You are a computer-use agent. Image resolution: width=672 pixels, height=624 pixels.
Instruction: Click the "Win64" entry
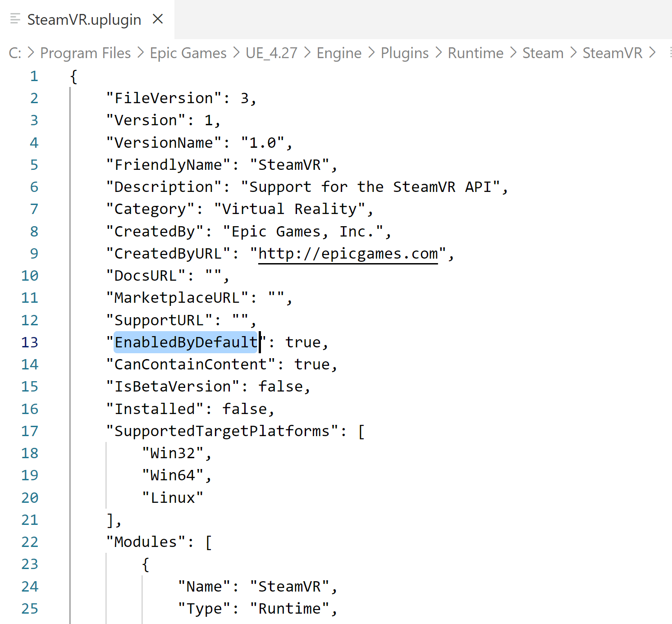coord(173,475)
